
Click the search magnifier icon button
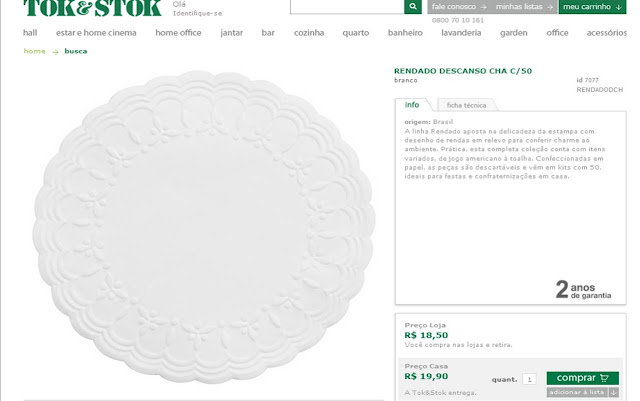[413, 7]
